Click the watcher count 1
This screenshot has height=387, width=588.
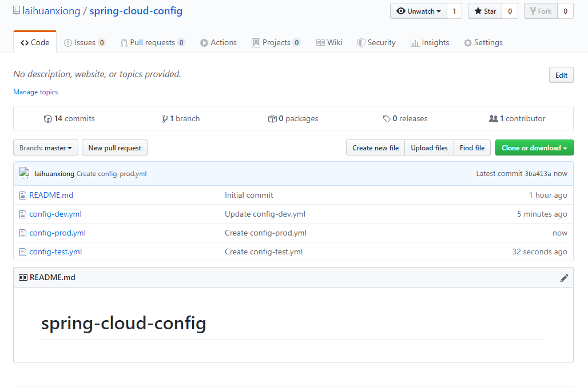pyautogui.click(x=455, y=11)
